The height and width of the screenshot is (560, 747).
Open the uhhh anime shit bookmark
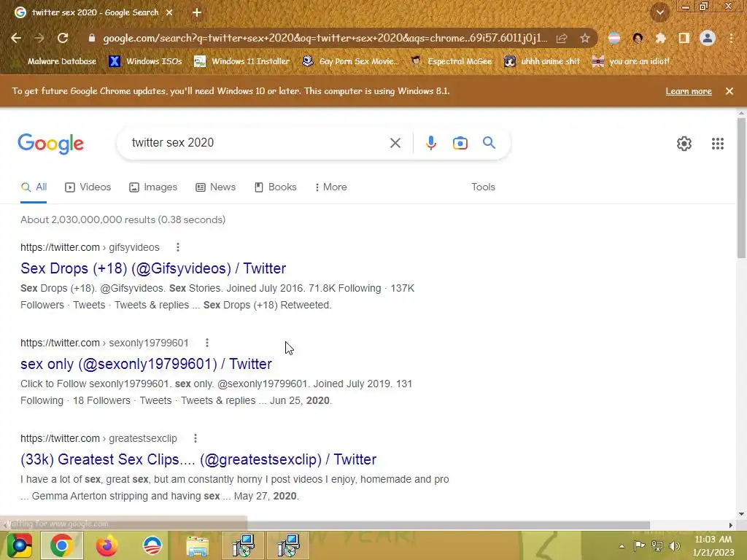click(x=542, y=61)
